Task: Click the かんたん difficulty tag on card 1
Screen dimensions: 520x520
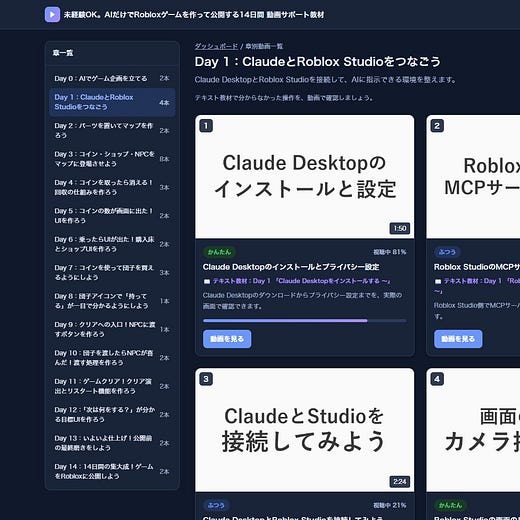Action: coord(219,252)
